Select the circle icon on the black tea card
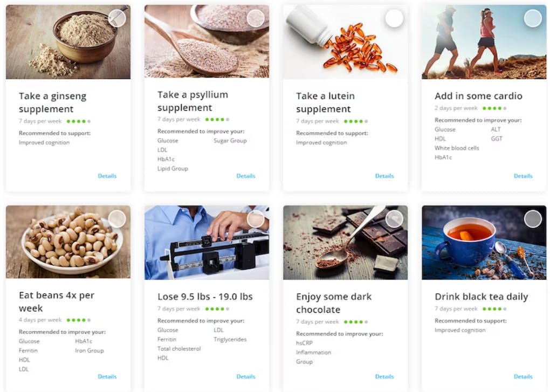Viewport: 550px width, 392px height. pos(533,219)
